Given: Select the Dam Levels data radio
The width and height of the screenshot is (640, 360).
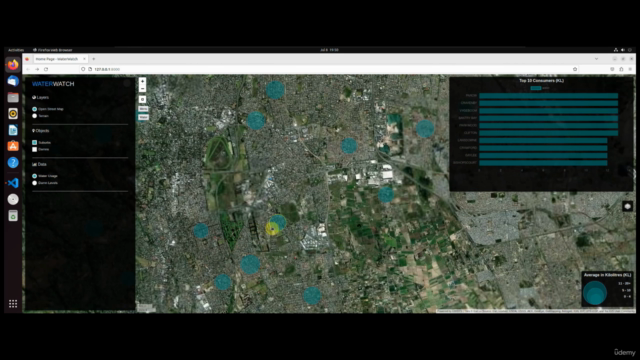Looking at the screenshot, I should tap(35, 183).
